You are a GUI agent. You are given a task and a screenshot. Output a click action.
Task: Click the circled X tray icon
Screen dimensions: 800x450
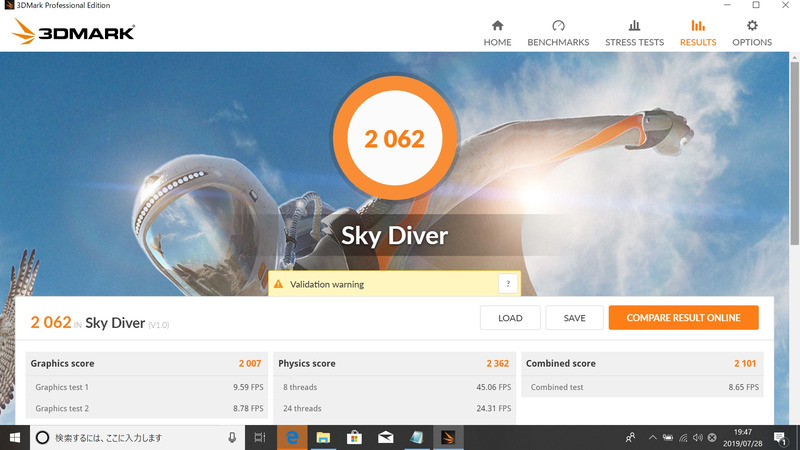(x=712, y=438)
